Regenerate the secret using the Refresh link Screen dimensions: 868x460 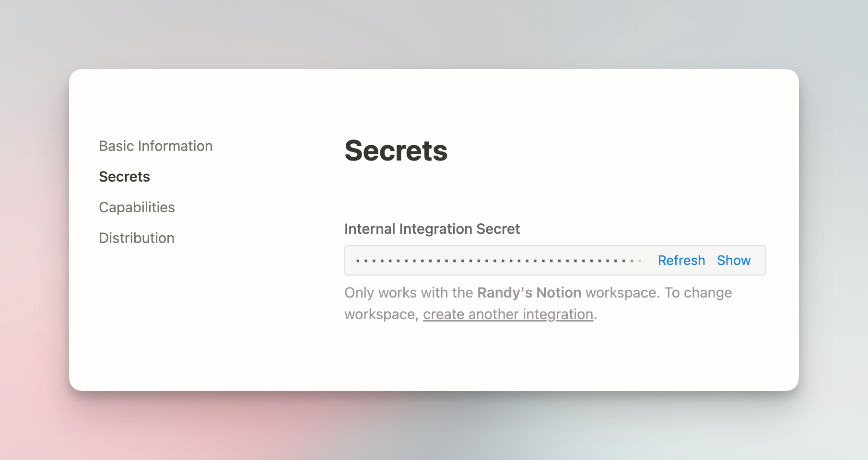681,260
